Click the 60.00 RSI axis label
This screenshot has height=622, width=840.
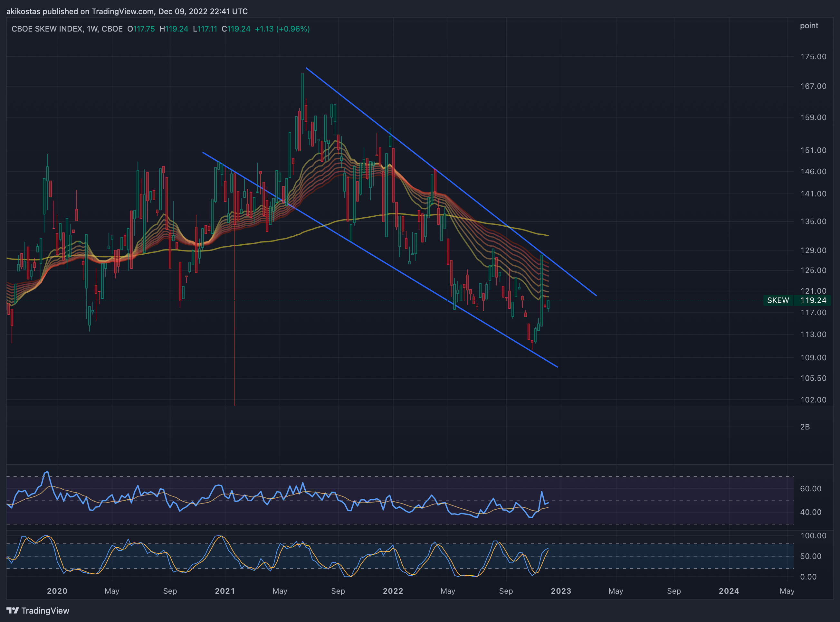point(811,488)
